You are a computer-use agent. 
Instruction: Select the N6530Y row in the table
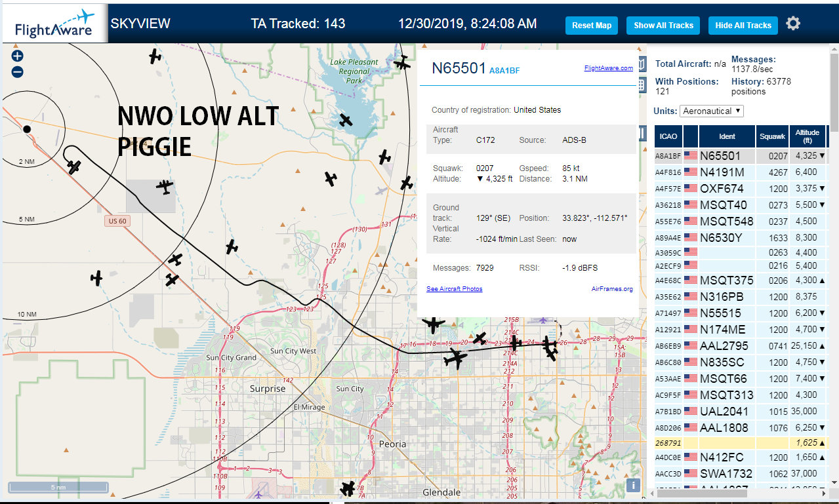tap(741, 237)
